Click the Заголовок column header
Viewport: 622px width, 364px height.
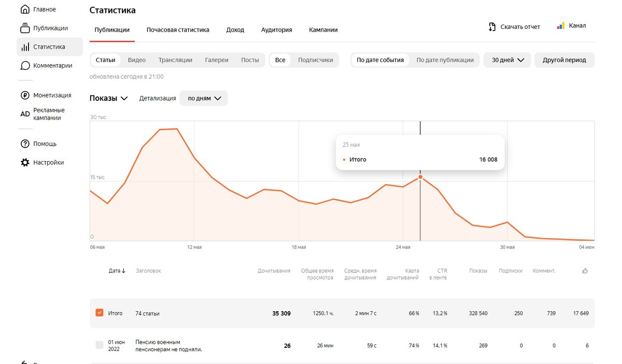pos(148,271)
